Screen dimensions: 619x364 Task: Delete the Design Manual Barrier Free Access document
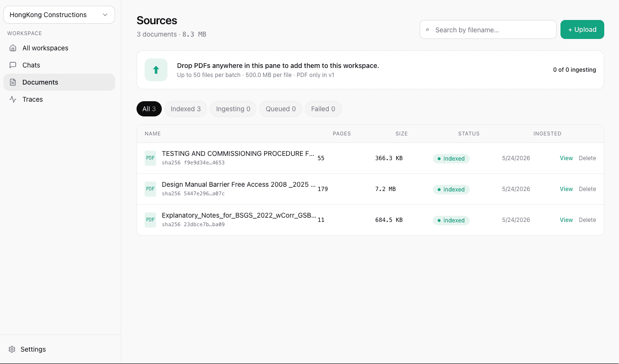[587, 189]
